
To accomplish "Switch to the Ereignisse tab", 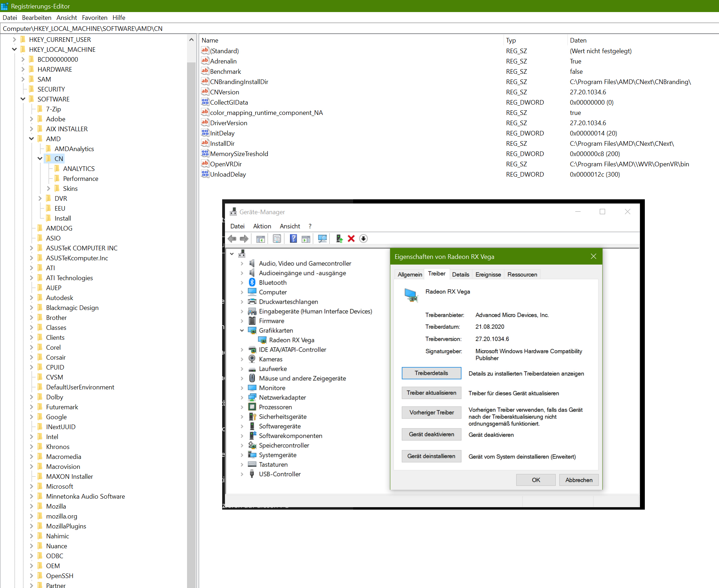I will click(x=488, y=274).
